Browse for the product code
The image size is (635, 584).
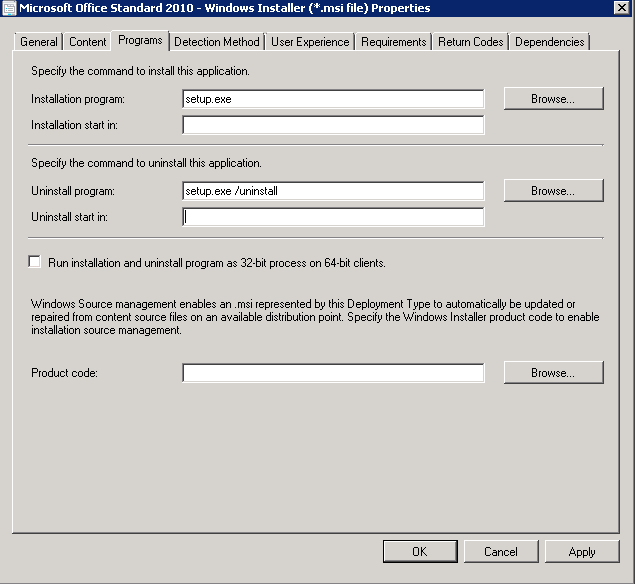point(553,372)
